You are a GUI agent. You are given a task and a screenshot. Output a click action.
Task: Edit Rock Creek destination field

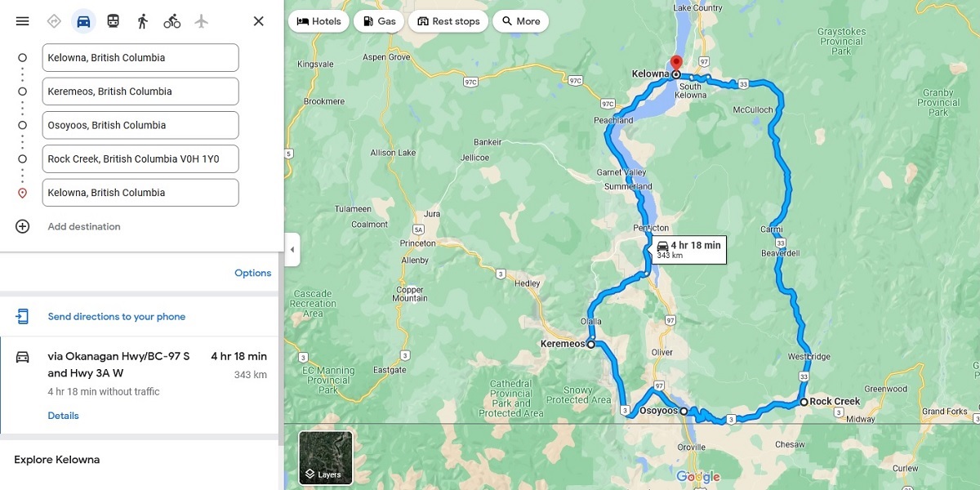pyautogui.click(x=140, y=159)
